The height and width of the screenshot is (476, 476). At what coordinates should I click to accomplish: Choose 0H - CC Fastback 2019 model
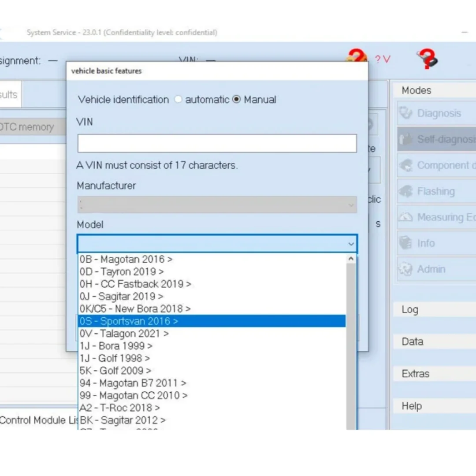212,284
